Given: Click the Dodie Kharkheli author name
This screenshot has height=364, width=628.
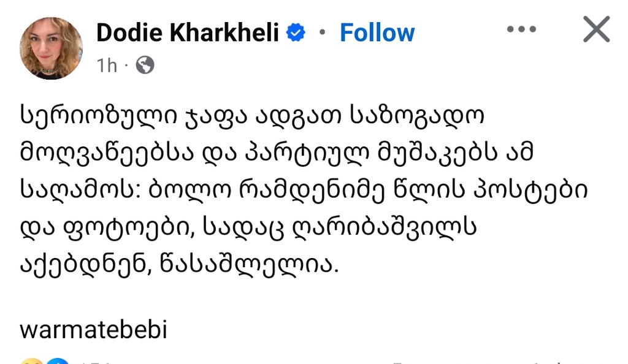Looking at the screenshot, I should point(188,32).
